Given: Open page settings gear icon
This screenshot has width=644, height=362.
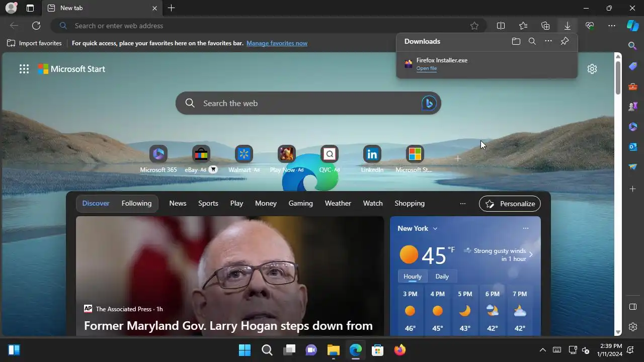Looking at the screenshot, I should 592,69.
